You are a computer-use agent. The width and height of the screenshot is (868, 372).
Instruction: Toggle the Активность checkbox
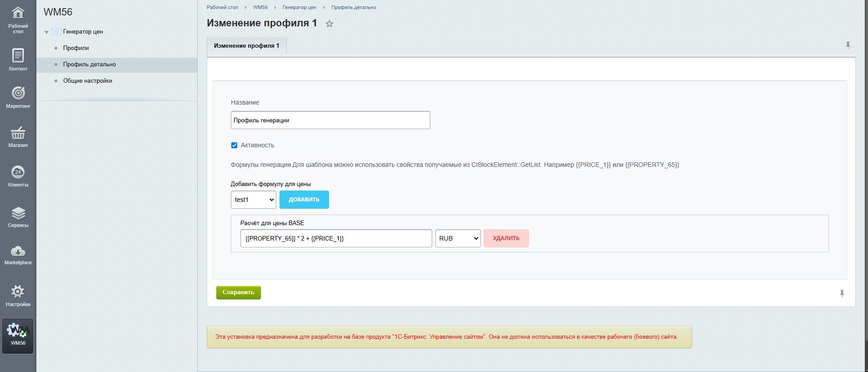pyautogui.click(x=234, y=146)
